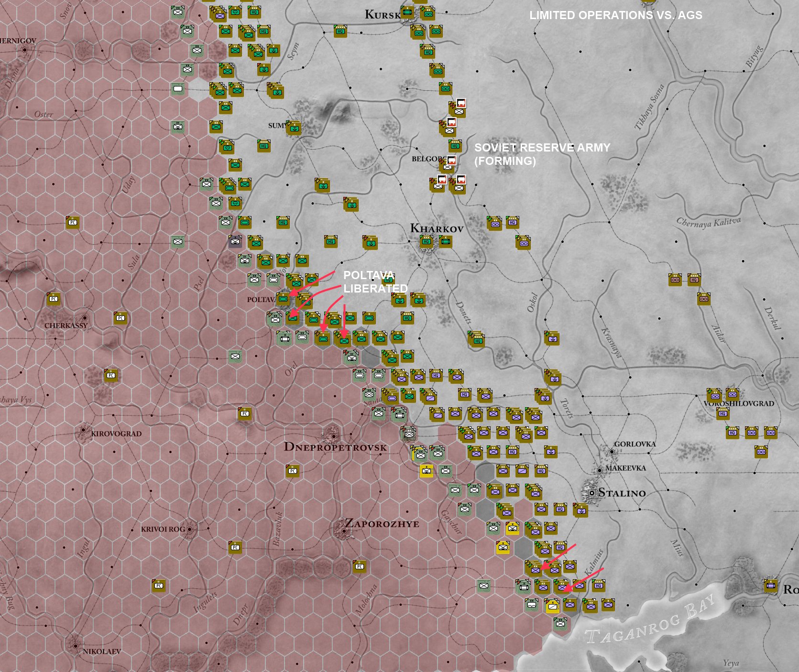Select the pink army HQ north of the Aidar

point(694,280)
